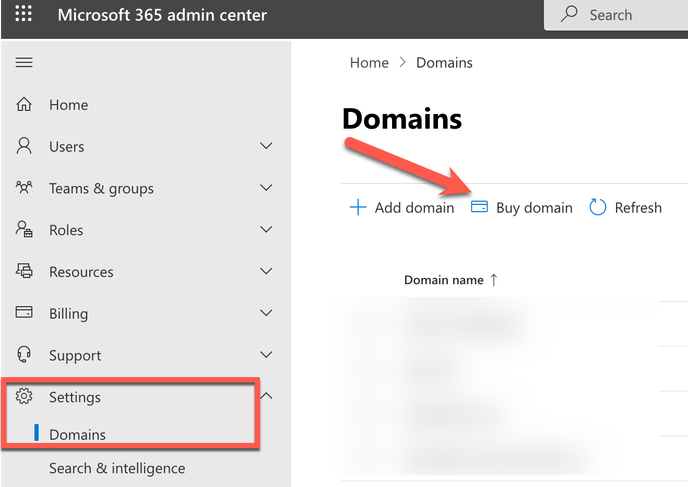Click the Domain name column header
This screenshot has width=688, height=487.
(444, 280)
